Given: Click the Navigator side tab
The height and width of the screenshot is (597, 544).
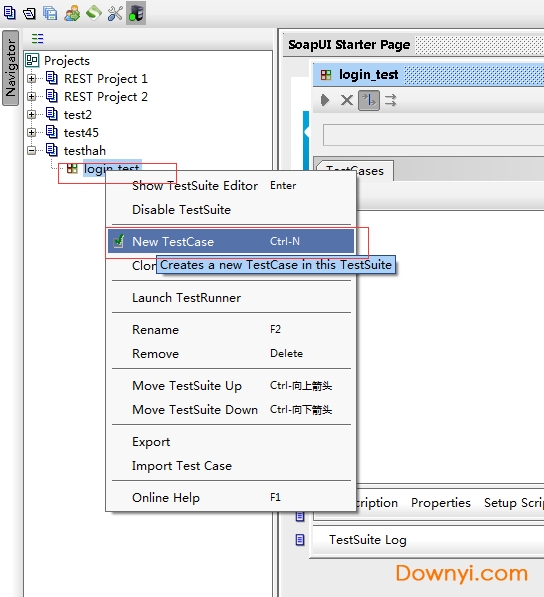Looking at the screenshot, I should pos(10,68).
